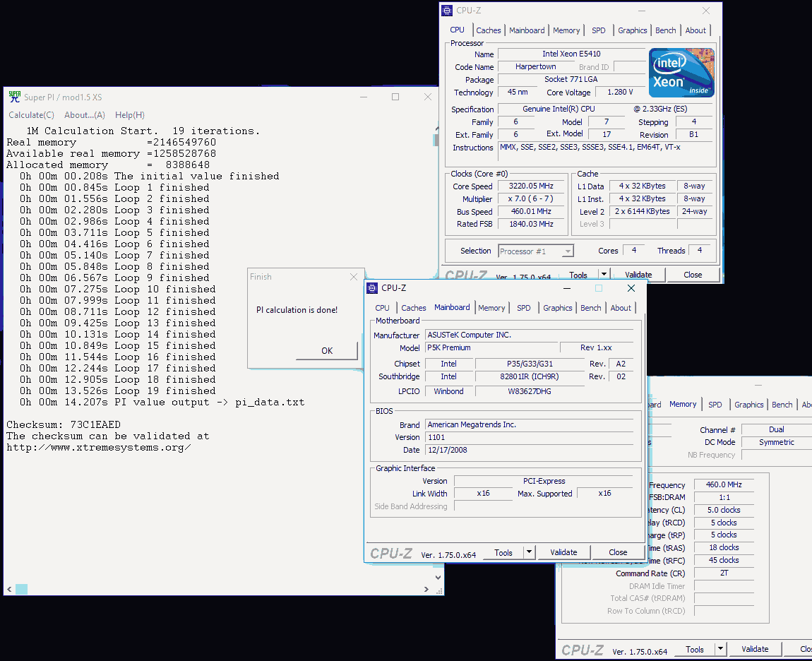Click Close button in the top CPU window
This screenshot has height=661, width=812.
tap(693, 275)
